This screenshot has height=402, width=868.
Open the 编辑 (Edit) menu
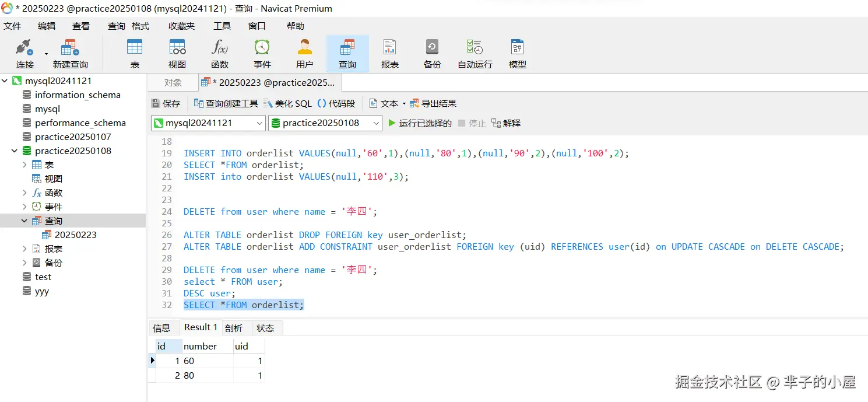[47, 26]
